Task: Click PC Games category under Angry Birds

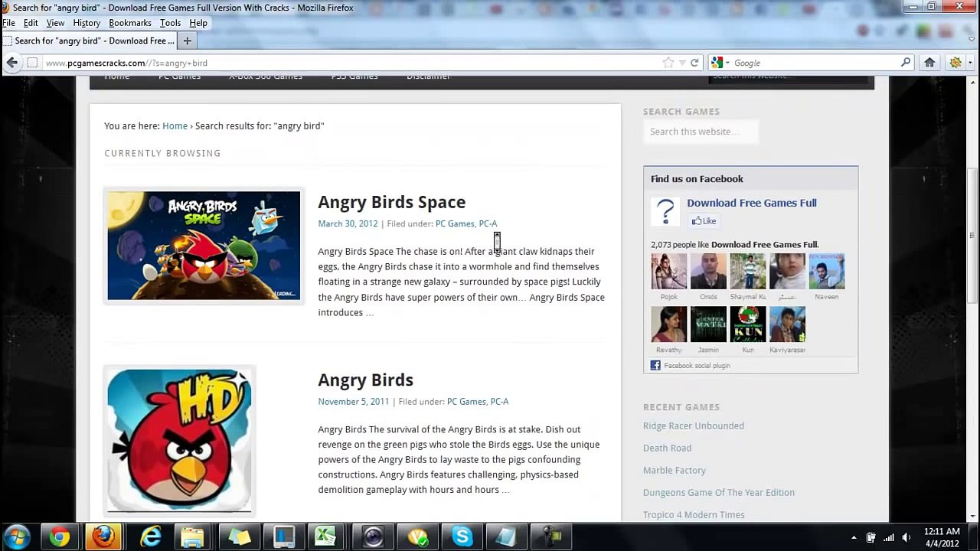Action: coord(466,401)
